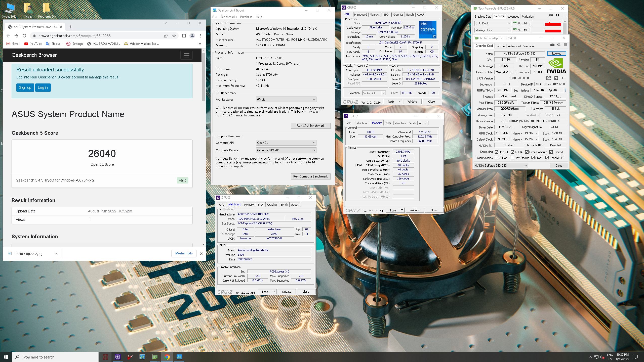Open the Programs Sw desktop folder
Viewport: 644px width, 362px height.
47,11
